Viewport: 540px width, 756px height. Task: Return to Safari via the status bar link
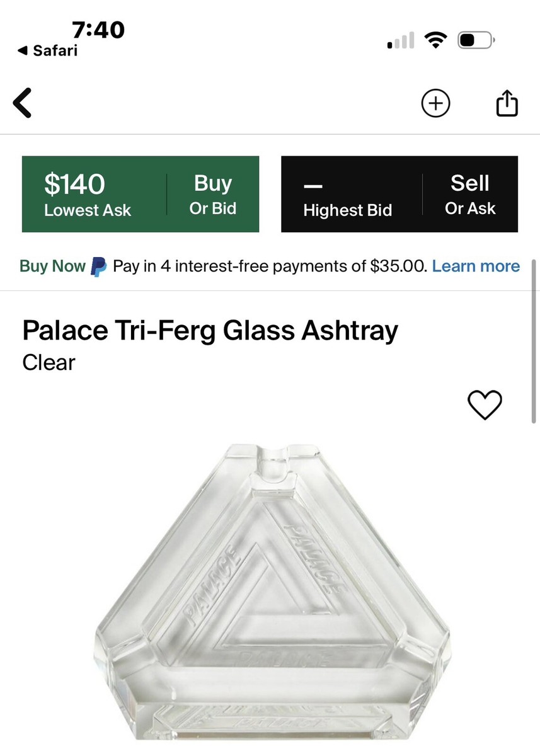click(x=47, y=52)
